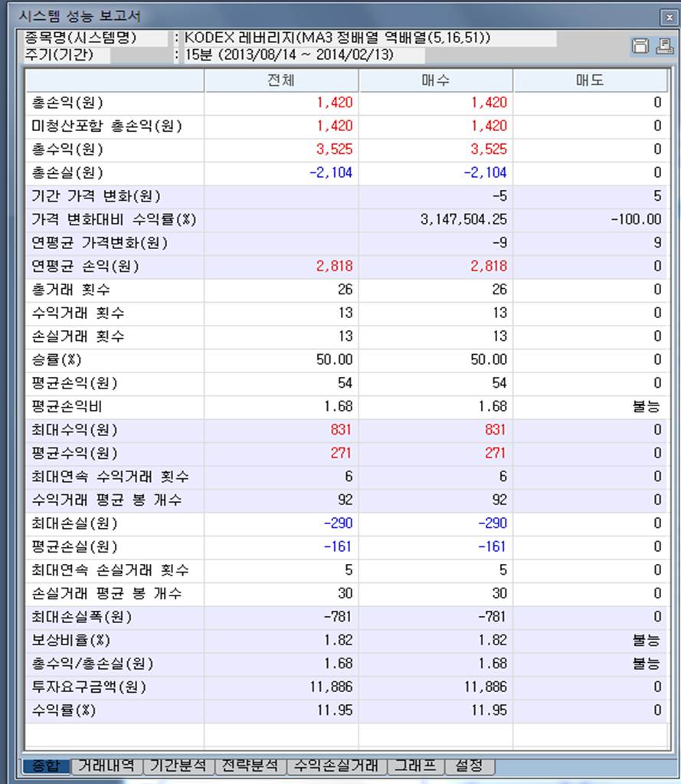
Task: Select the 종합 tab
Action: pyautogui.click(x=46, y=765)
